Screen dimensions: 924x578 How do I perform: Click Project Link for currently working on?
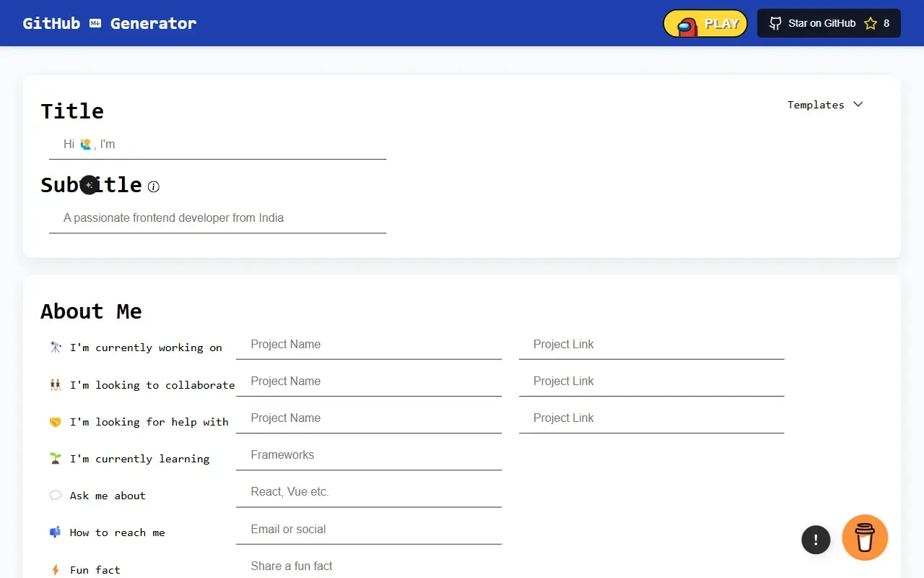[x=651, y=345]
